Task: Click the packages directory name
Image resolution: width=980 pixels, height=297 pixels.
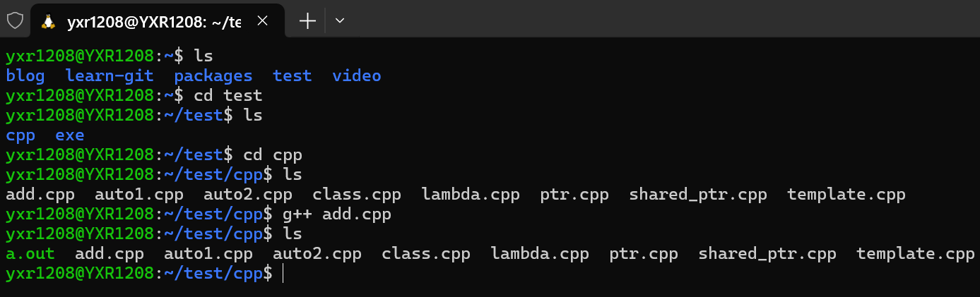Action: 213,75
